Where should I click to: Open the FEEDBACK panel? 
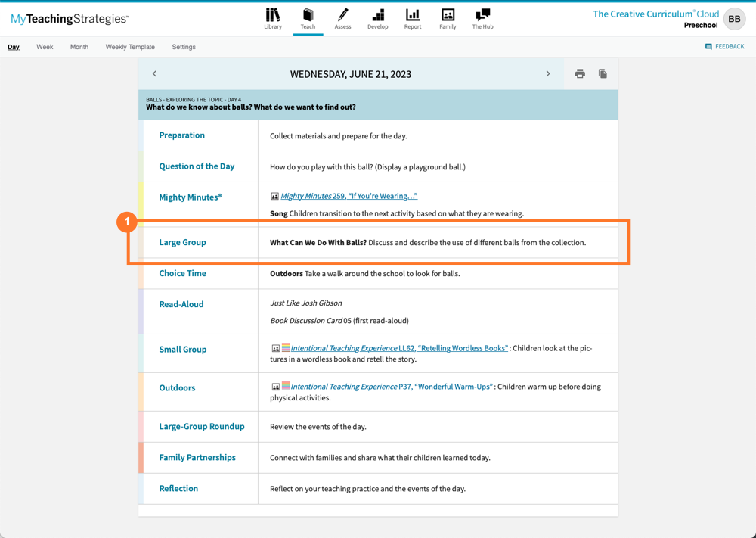pos(725,46)
